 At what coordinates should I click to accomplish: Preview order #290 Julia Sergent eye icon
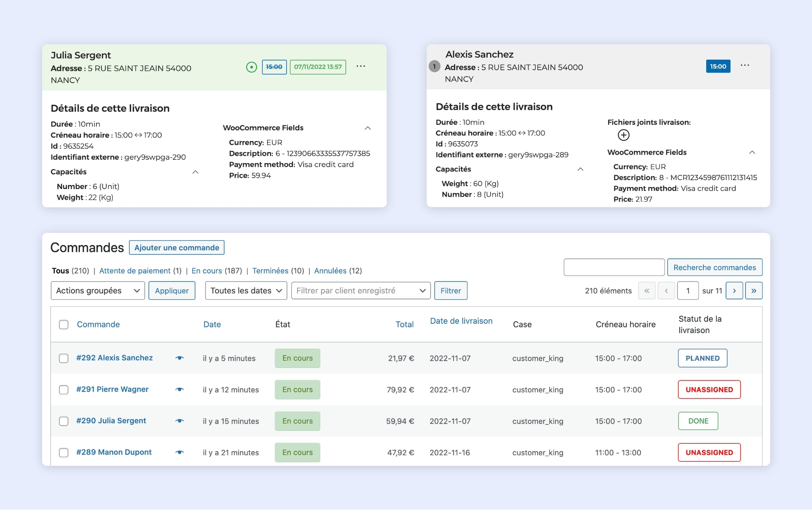pos(180,421)
